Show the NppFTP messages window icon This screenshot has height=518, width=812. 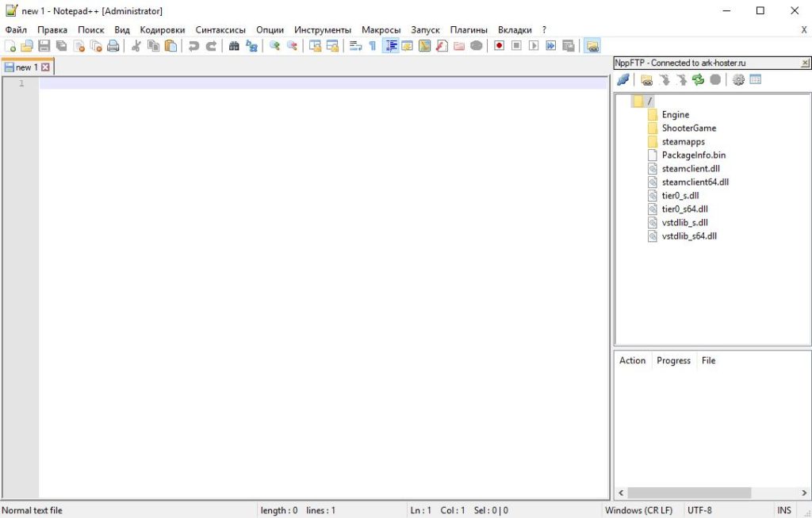coord(756,80)
